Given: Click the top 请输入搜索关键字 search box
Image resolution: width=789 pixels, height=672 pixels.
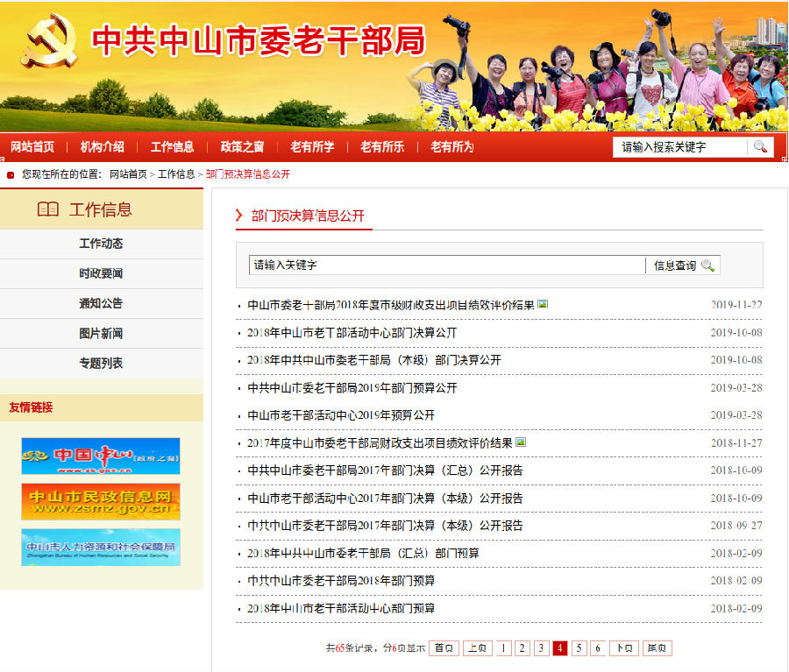Looking at the screenshot, I should tap(679, 147).
